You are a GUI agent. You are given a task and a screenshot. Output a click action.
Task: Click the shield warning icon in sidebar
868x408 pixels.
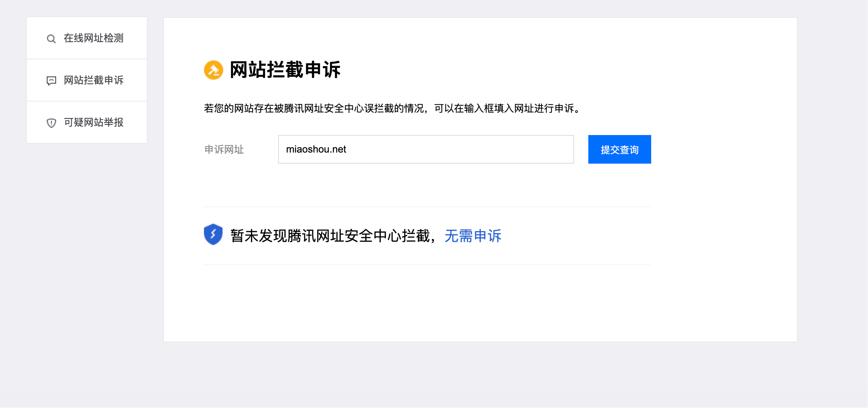[51, 123]
